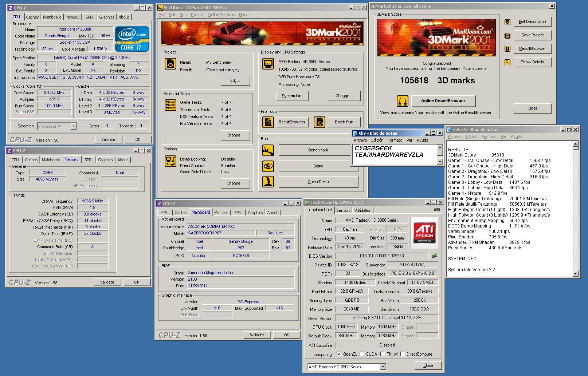Switch to the Sensors tab in GPU-Z
This screenshot has height=376, width=588.
click(x=343, y=210)
